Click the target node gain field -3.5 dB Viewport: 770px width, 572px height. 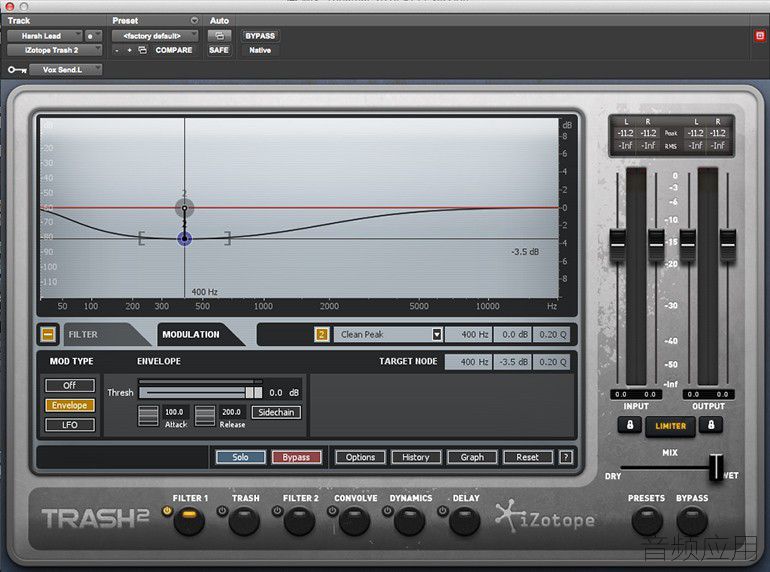pos(513,362)
